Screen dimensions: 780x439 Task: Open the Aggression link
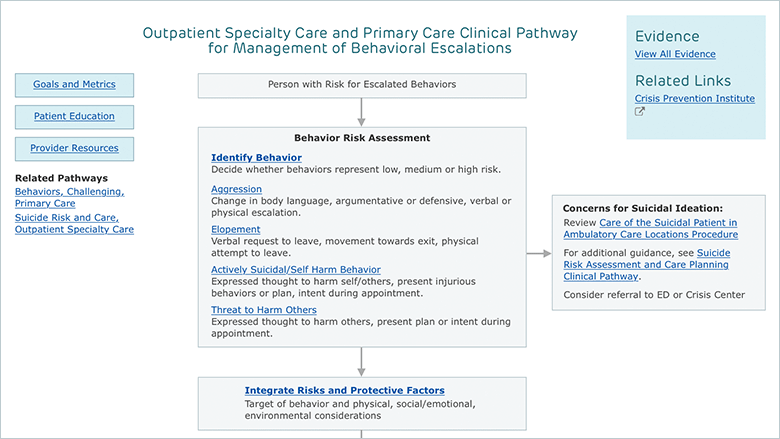coord(236,189)
